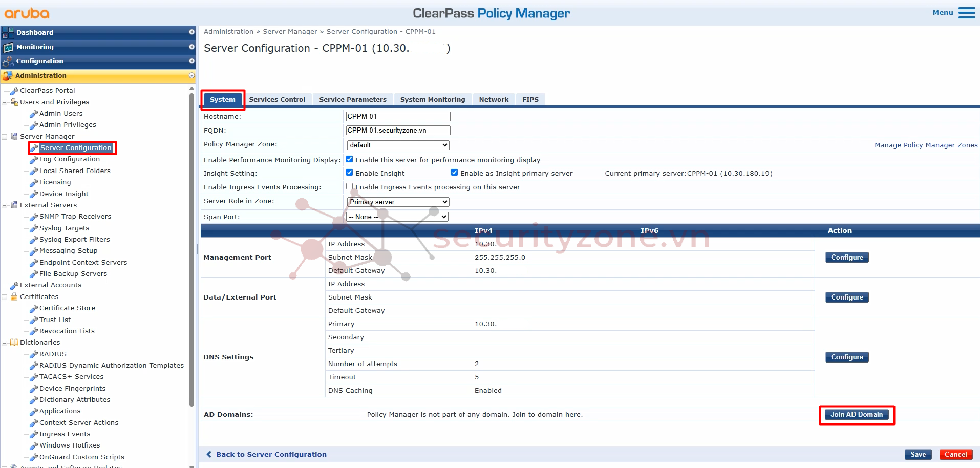Viewport: 980px width, 468px height.
Task: Enable Ingress Events processing checkbox
Action: pos(350,186)
